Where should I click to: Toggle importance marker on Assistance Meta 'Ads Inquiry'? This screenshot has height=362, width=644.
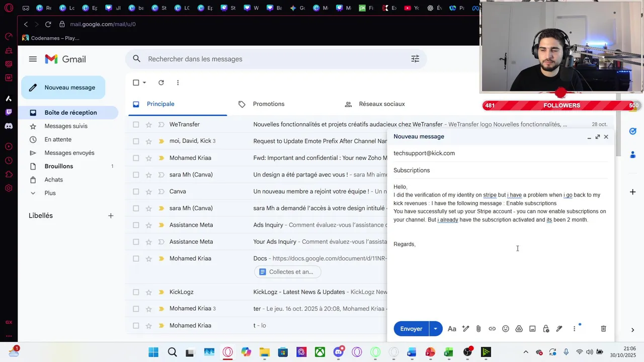click(162, 225)
